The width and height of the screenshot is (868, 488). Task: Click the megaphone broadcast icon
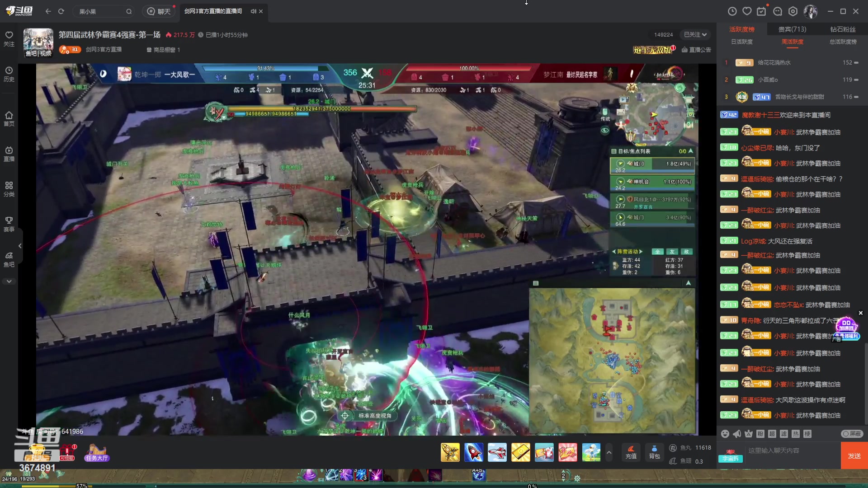point(737,434)
